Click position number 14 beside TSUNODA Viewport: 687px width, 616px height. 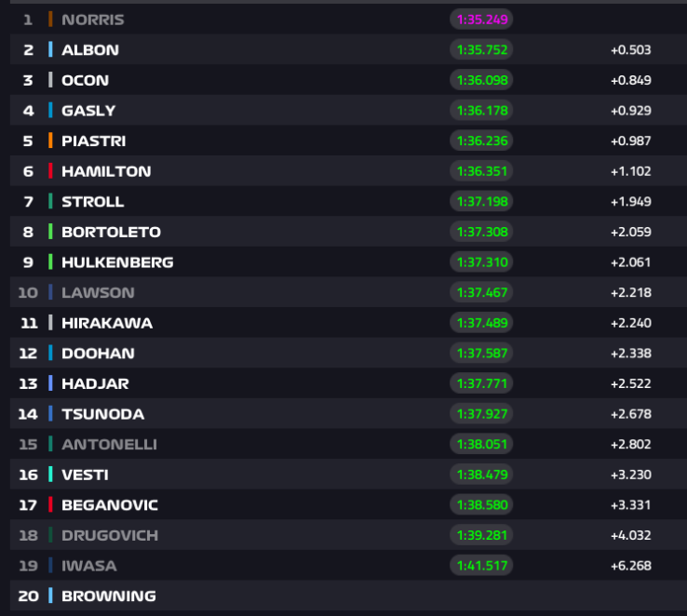[28, 414]
